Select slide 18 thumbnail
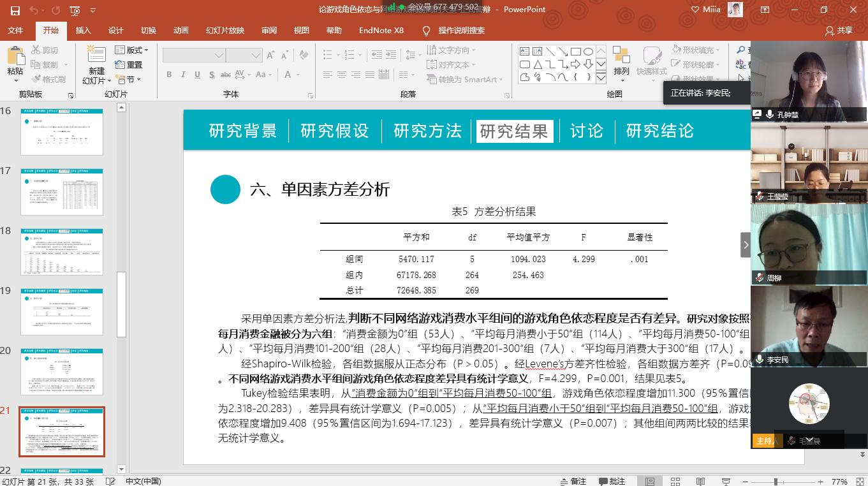868x486 pixels. pyautogui.click(x=62, y=252)
